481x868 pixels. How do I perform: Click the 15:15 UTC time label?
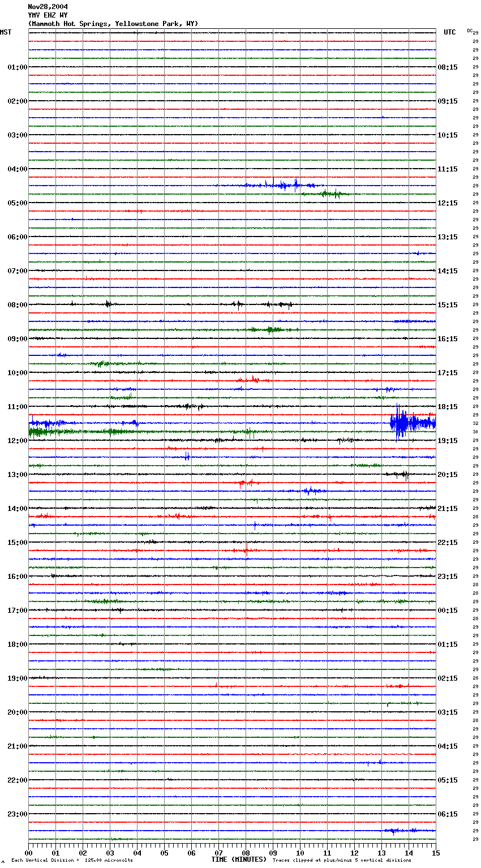[x=448, y=305]
